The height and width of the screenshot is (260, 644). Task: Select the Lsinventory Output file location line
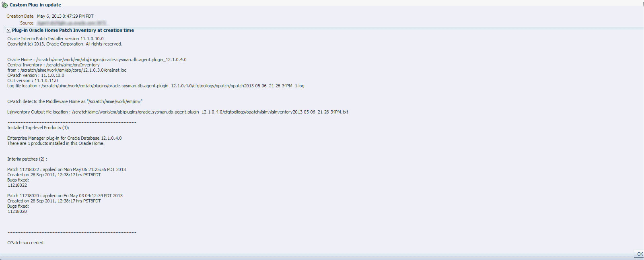pyautogui.click(x=178, y=112)
